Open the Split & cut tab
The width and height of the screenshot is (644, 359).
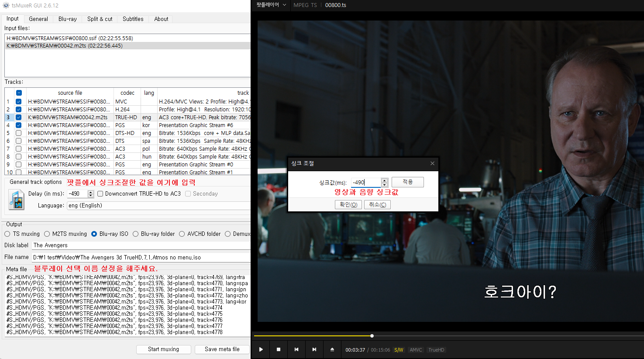point(100,19)
